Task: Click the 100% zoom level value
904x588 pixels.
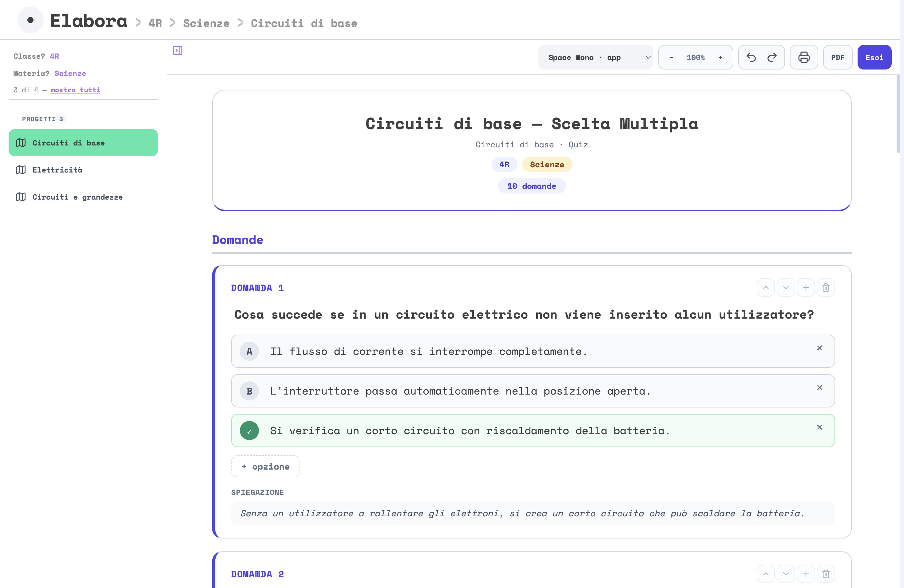Action: [696, 58]
